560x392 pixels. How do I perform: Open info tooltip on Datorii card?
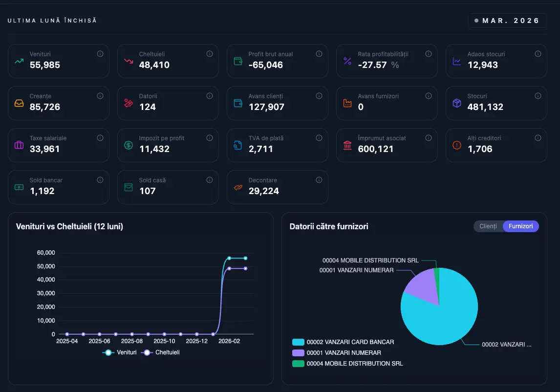tap(210, 96)
